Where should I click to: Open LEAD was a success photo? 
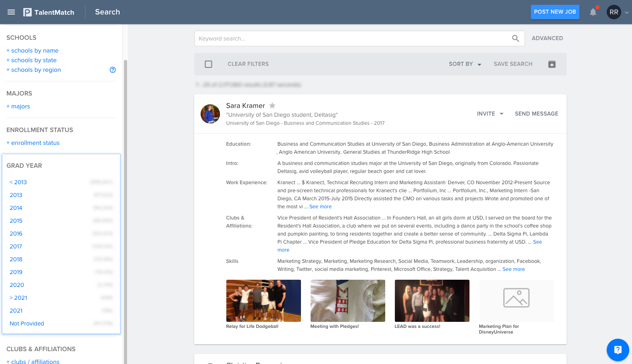[x=432, y=301]
